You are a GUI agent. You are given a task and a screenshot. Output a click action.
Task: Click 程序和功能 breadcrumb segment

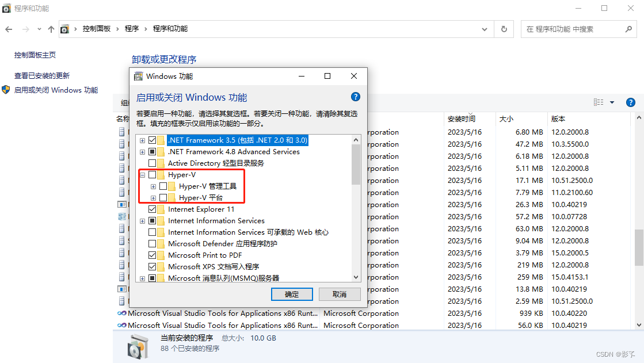pyautogui.click(x=170, y=29)
